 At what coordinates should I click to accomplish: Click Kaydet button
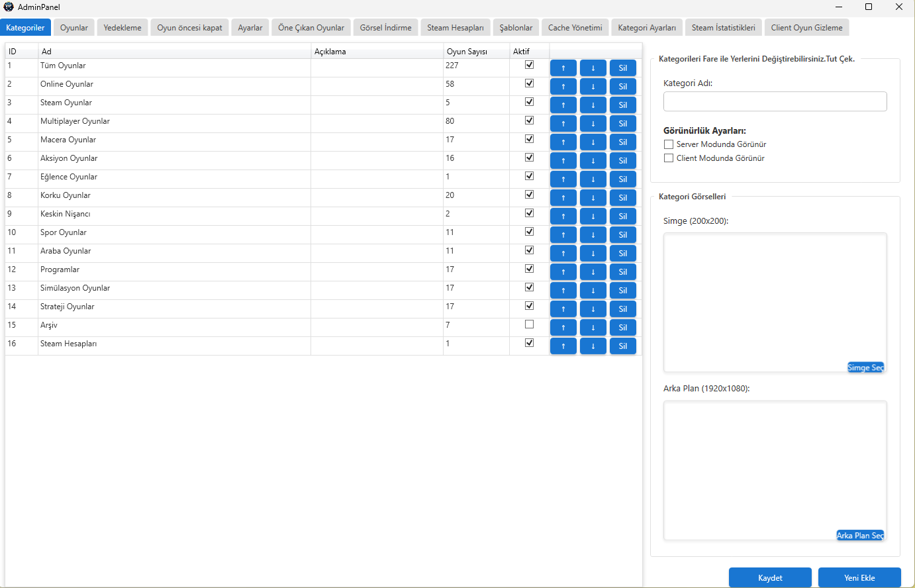pyautogui.click(x=770, y=577)
